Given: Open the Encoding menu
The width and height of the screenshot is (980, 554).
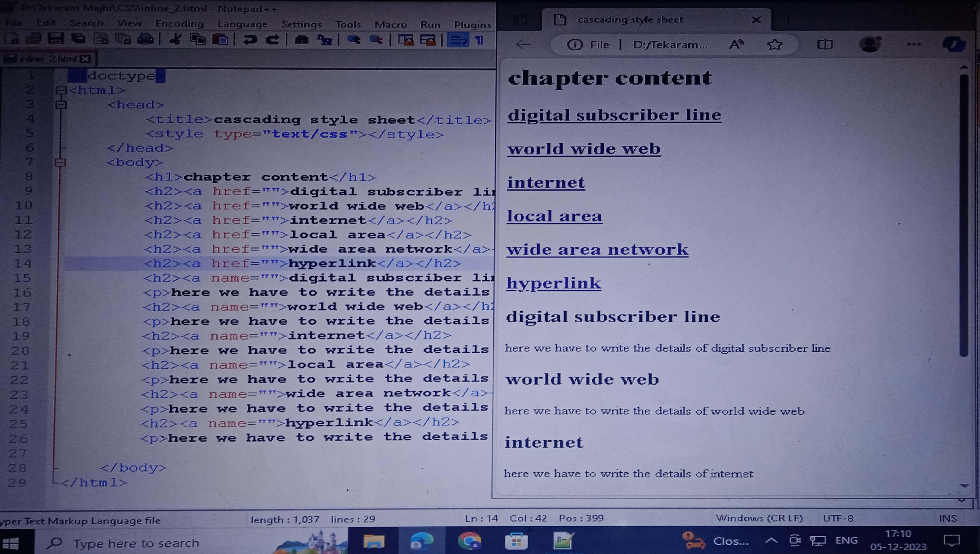Looking at the screenshot, I should pyautogui.click(x=179, y=24).
